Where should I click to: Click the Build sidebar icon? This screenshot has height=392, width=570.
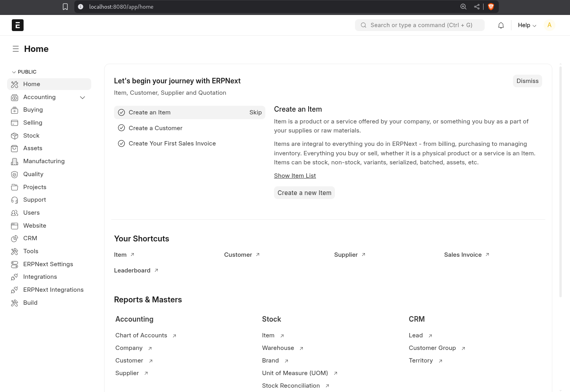click(x=15, y=303)
